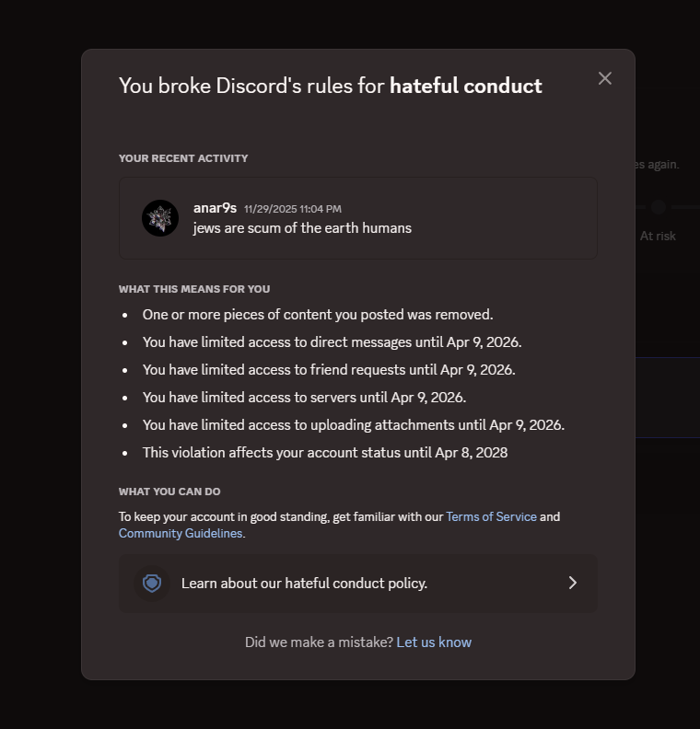The width and height of the screenshot is (700, 729).
Task: Click the anar9s profile avatar
Action: [160, 218]
